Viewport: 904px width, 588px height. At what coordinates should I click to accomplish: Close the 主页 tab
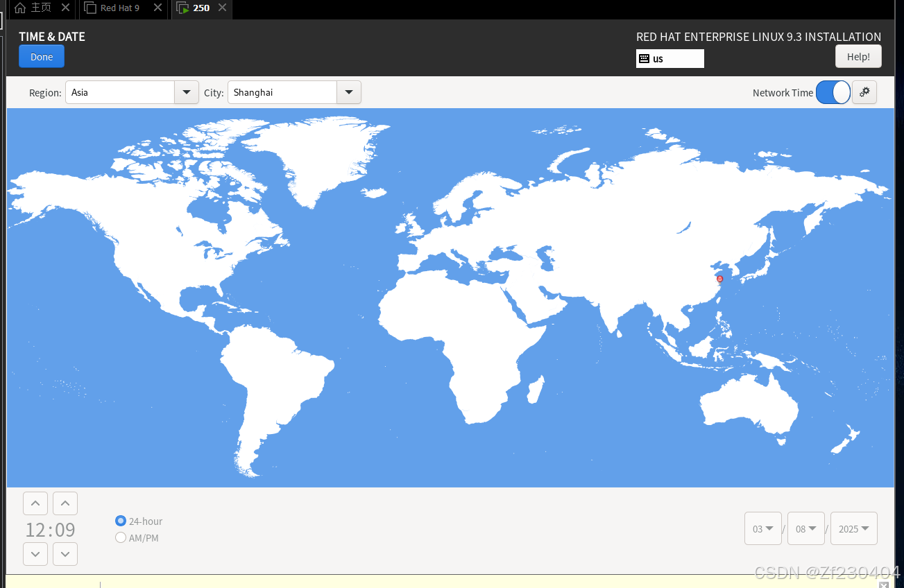(x=65, y=8)
